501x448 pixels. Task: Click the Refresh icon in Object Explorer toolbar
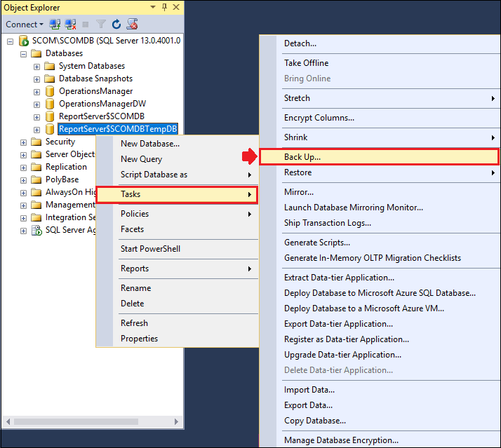(x=116, y=25)
